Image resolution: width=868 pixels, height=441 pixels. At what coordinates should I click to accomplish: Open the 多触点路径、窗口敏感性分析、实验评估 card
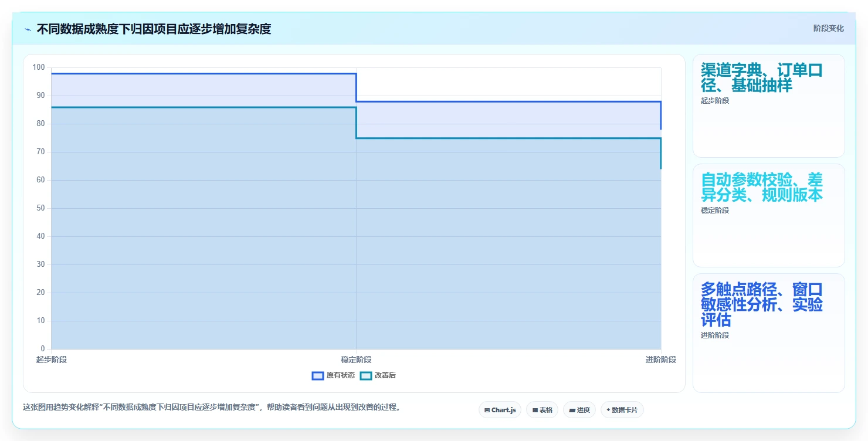[x=768, y=333]
